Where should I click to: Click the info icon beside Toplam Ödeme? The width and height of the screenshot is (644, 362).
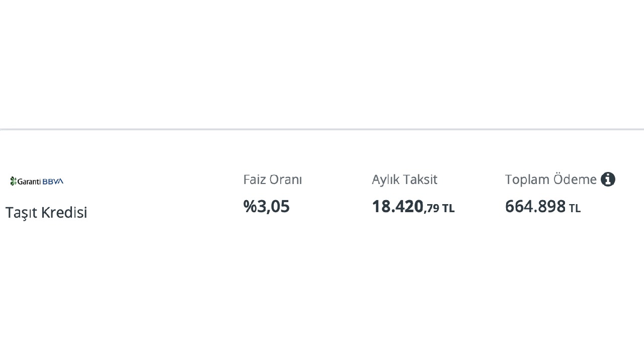pos(608,179)
